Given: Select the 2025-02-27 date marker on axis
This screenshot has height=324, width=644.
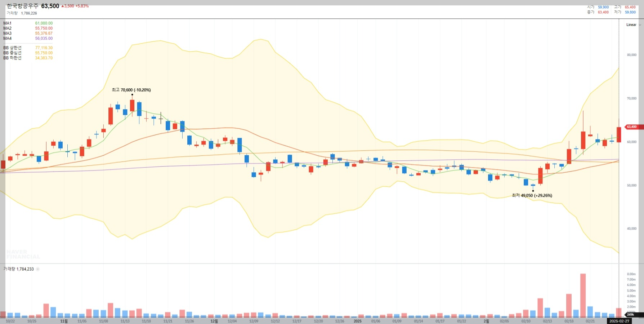Looking at the screenshot, I should point(619,321).
